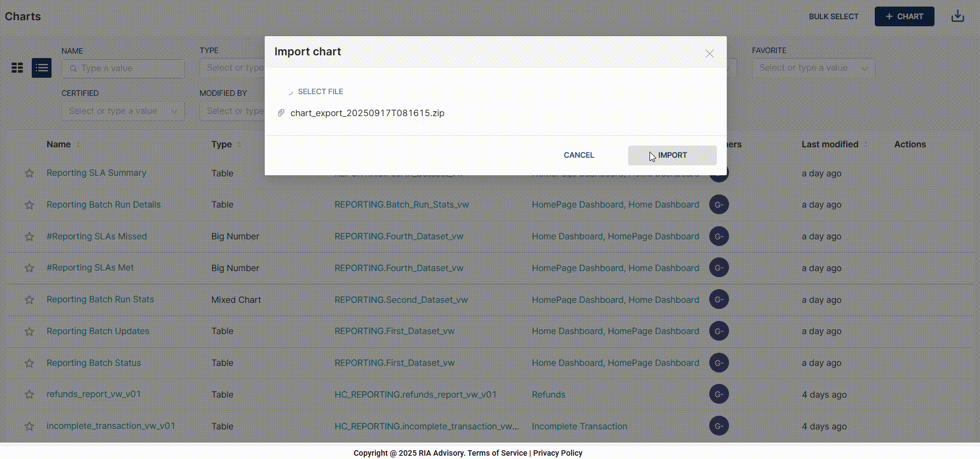This screenshot has height=459, width=980.
Task: Open the Type filter dropdown
Action: click(x=233, y=68)
